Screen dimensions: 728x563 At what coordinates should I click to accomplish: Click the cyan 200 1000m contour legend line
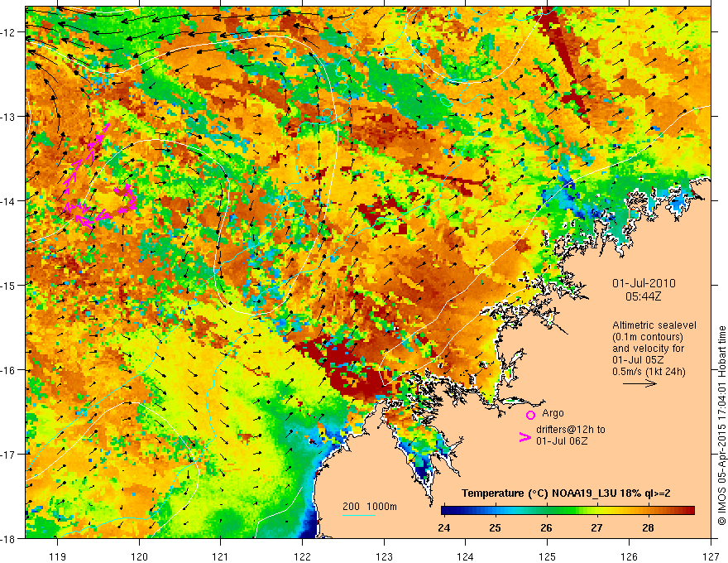[359, 515]
